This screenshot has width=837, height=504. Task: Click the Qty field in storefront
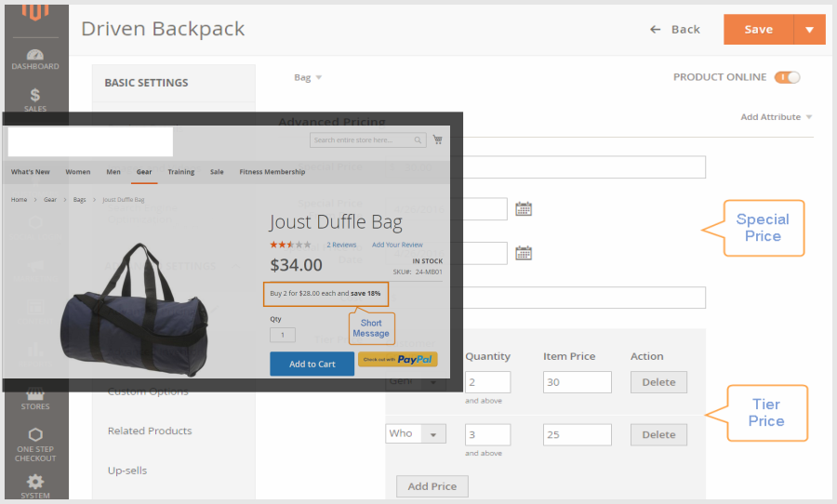click(283, 335)
